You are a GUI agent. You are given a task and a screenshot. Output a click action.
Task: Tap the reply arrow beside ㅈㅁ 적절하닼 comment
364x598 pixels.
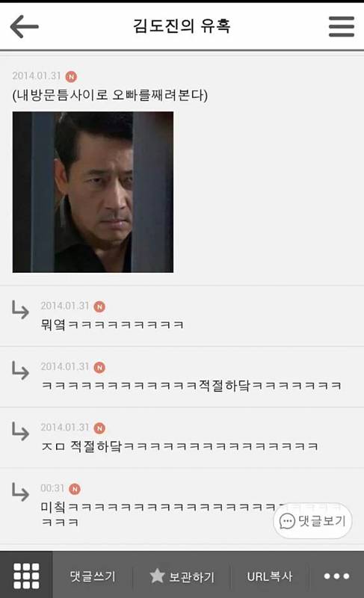pyautogui.click(x=20, y=431)
